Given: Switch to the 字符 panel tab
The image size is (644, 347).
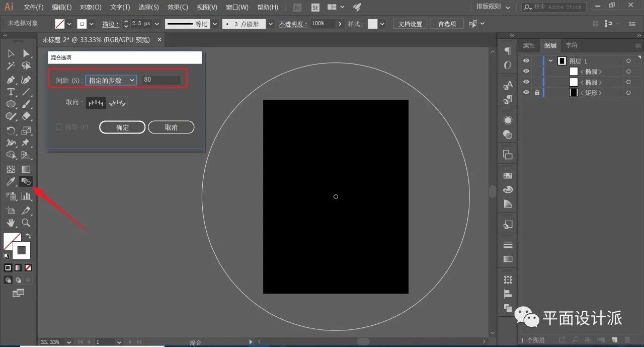Looking at the screenshot, I should pos(572,45).
